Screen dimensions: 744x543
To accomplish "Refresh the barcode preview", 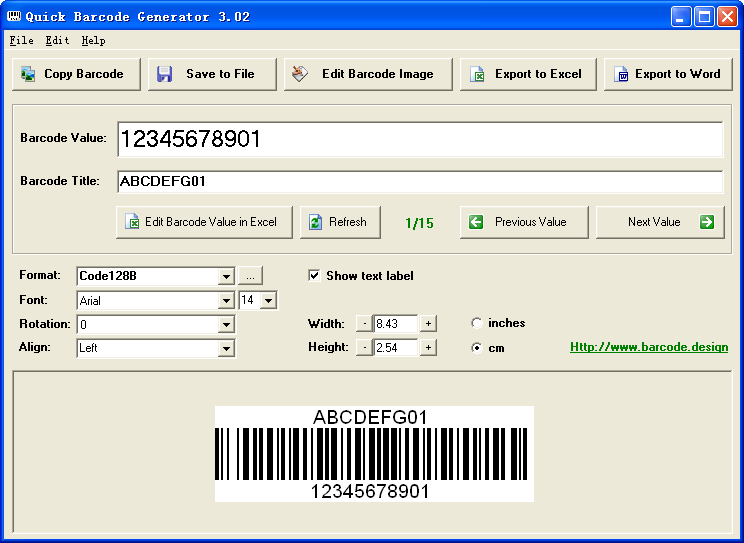I will (x=340, y=222).
